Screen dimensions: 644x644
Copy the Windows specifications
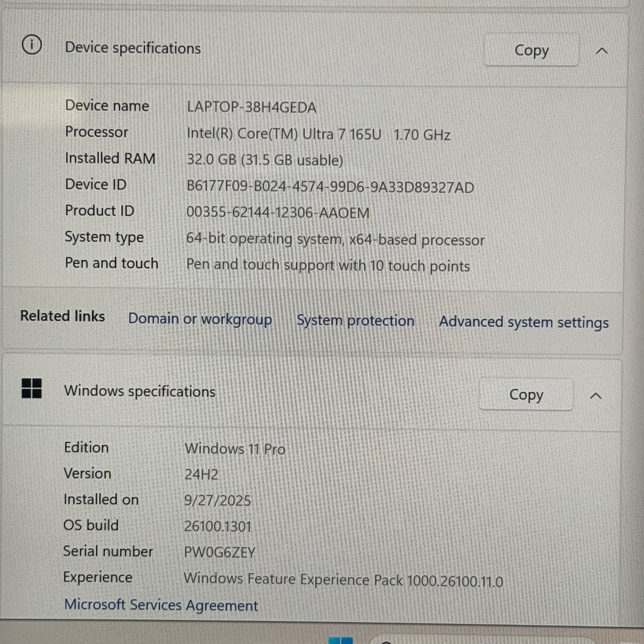(x=526, y=394)
